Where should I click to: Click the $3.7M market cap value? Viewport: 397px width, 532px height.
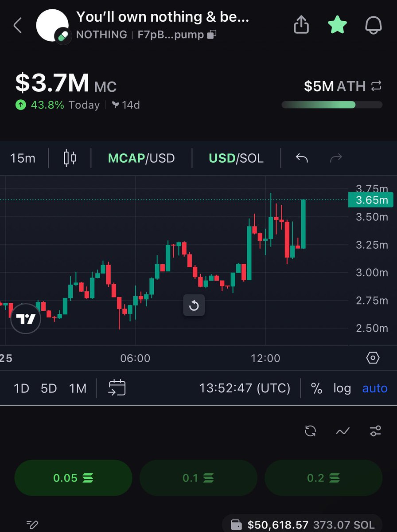click(x=52, y=83)
